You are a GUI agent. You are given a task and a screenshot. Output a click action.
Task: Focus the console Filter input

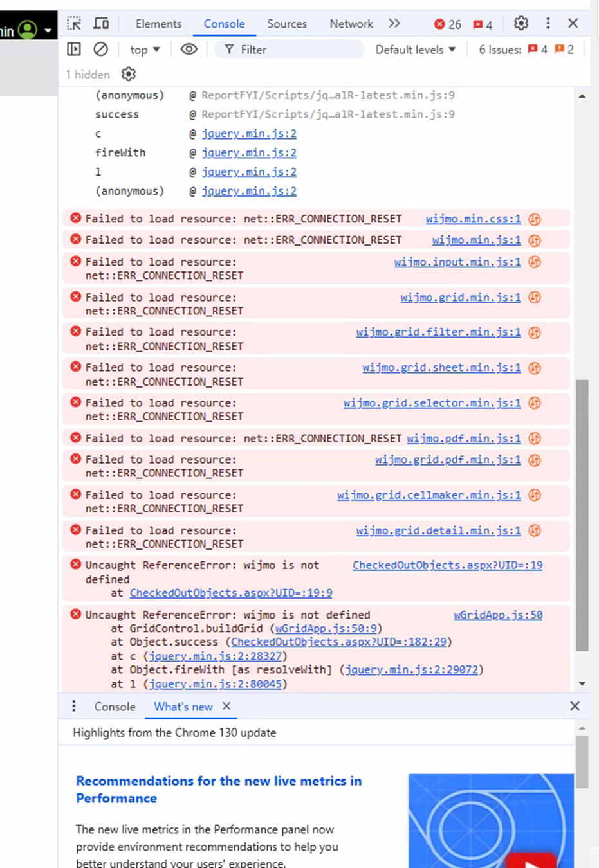290,50
